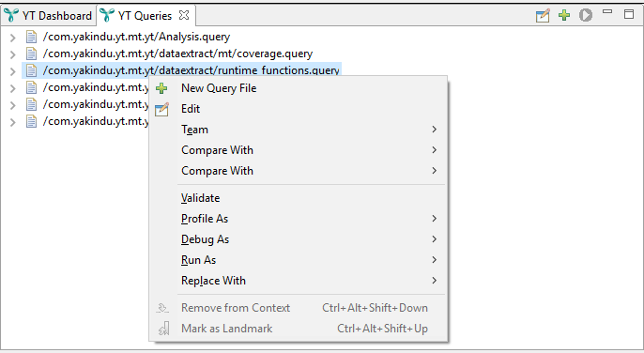Select Run As in context menu
This screenshot has width=644, height=353.
299,260
